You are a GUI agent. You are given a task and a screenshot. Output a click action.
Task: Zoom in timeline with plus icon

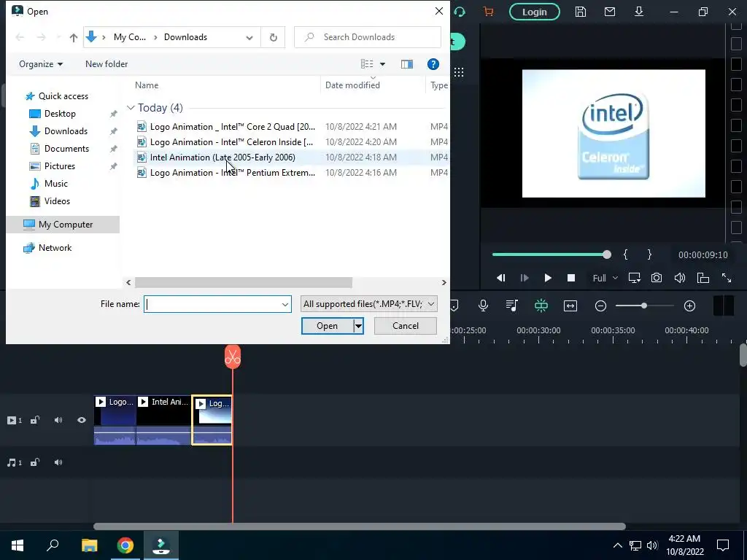tap(689, 306)
